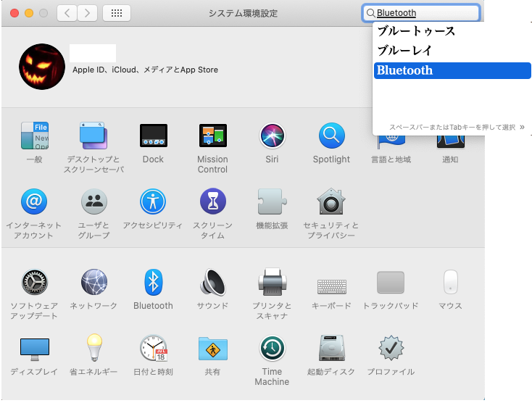This screenshot has width=532, height=403.
Task: Open the Spotlight preference pane
Action: point(331,136)
